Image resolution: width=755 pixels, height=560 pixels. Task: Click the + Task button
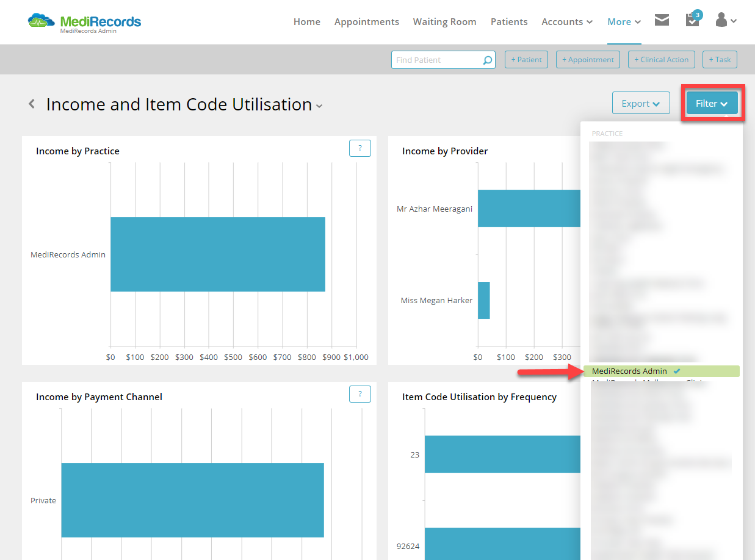[x=720, y=60]
